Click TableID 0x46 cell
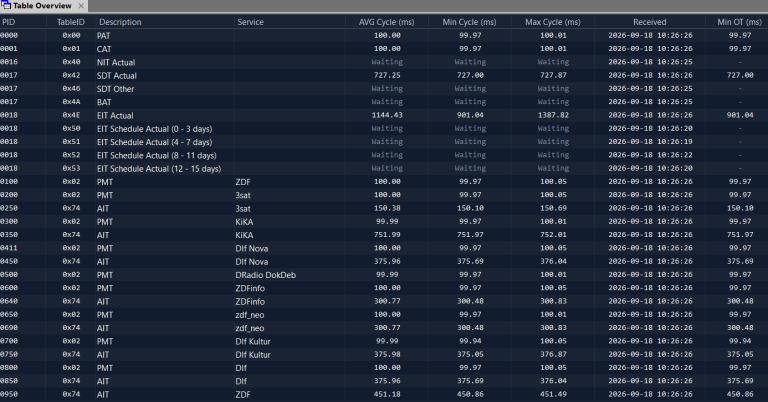Screen dimensions: 768x402 [x=71, y=89]
